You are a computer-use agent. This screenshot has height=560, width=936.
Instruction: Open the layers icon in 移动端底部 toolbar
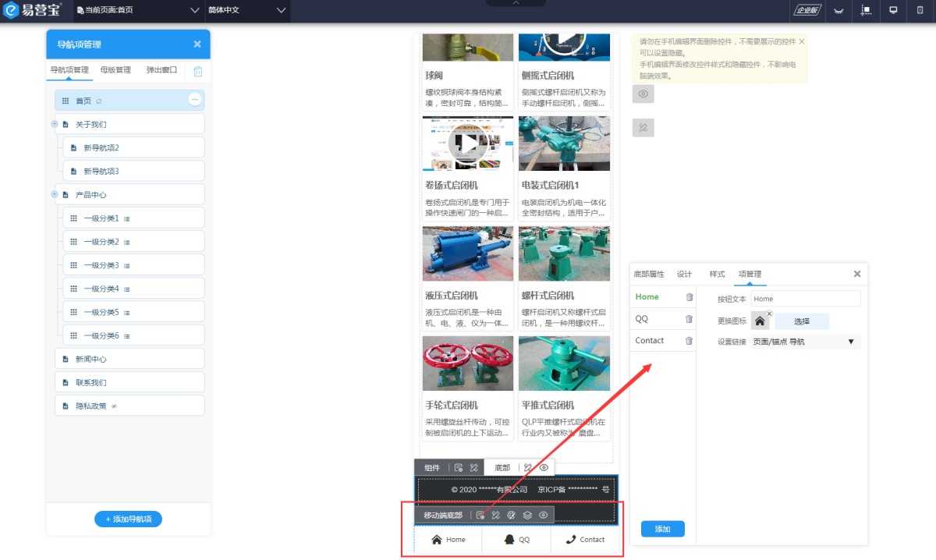pos(527,515)
